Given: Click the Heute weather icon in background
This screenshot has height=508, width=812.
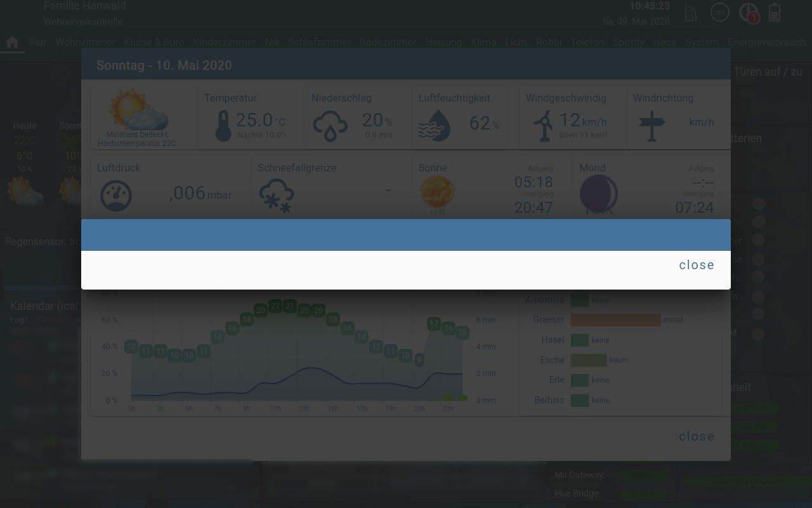Looking at the screenshot, I should click(x=25, y=191).
